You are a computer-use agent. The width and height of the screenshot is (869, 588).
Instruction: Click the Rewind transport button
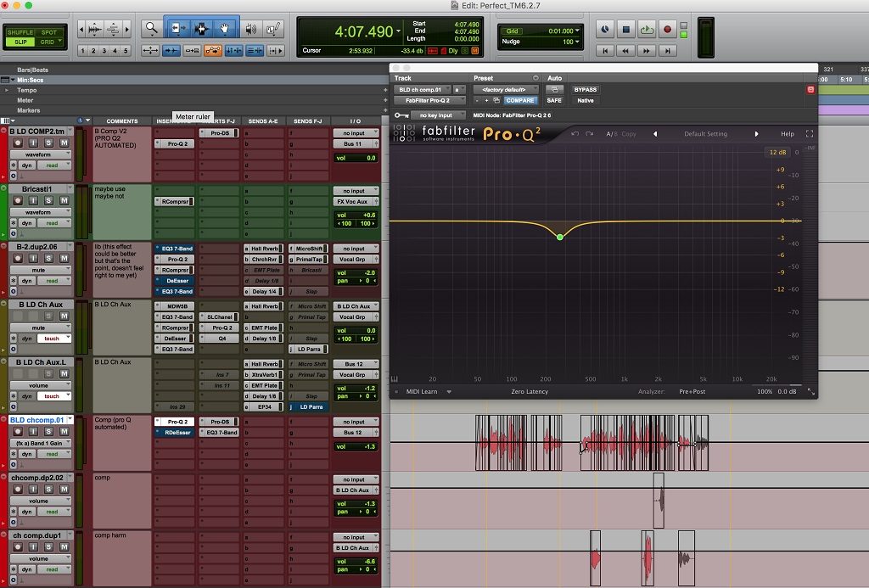click(625, 50)
